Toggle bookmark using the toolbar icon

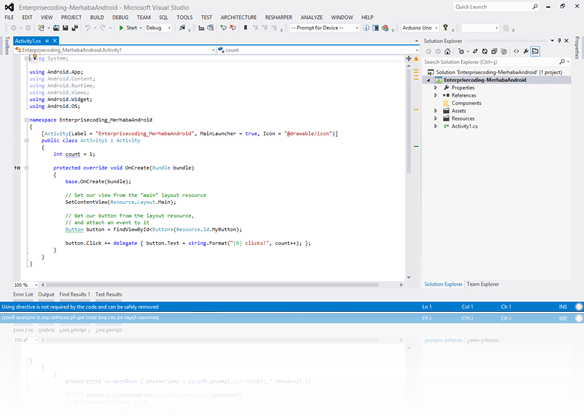pyautogui.click(x=245, y=28)
